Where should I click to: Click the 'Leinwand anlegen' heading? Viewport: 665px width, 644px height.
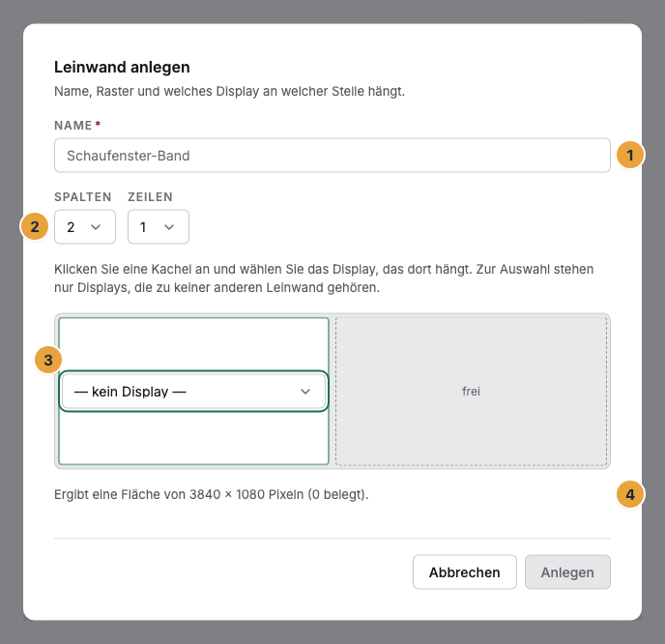click(122, 67)
